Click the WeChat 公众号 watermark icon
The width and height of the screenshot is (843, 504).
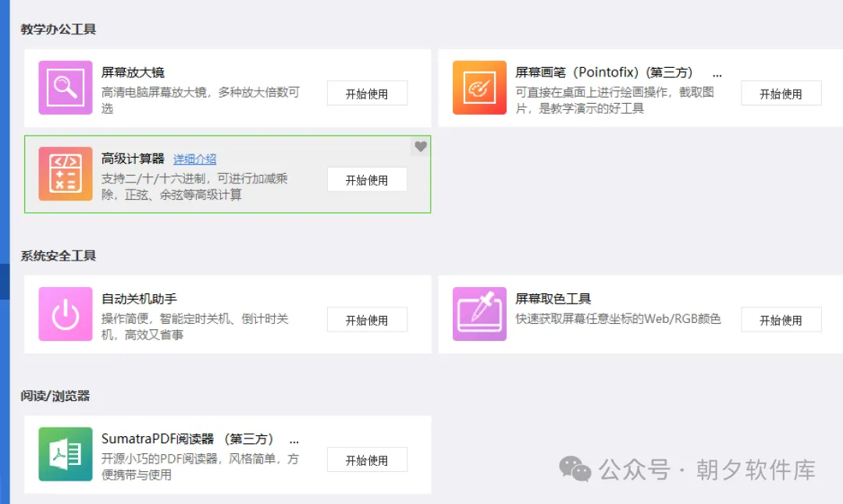point(574,470)
